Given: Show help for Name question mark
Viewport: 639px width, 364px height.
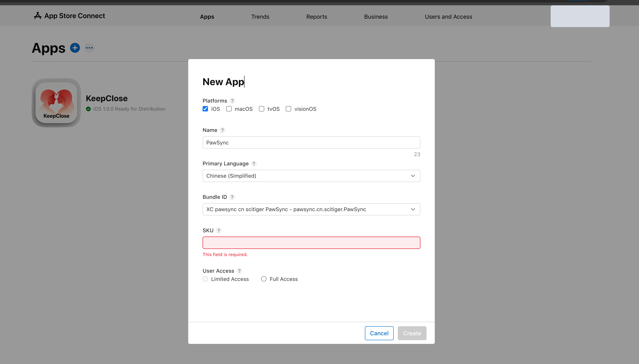Looking at the screenshot, I should click(x=222, y=130).
